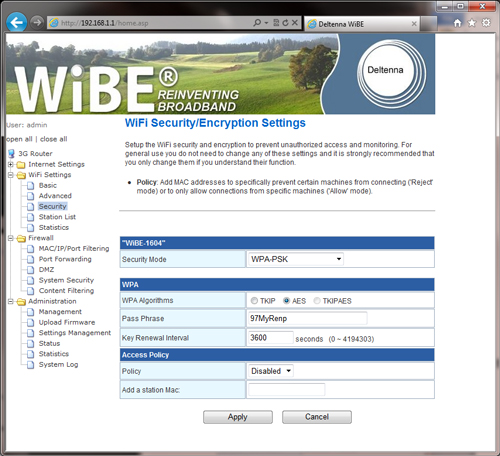Open the Security page in the tree

click(52, 206)
